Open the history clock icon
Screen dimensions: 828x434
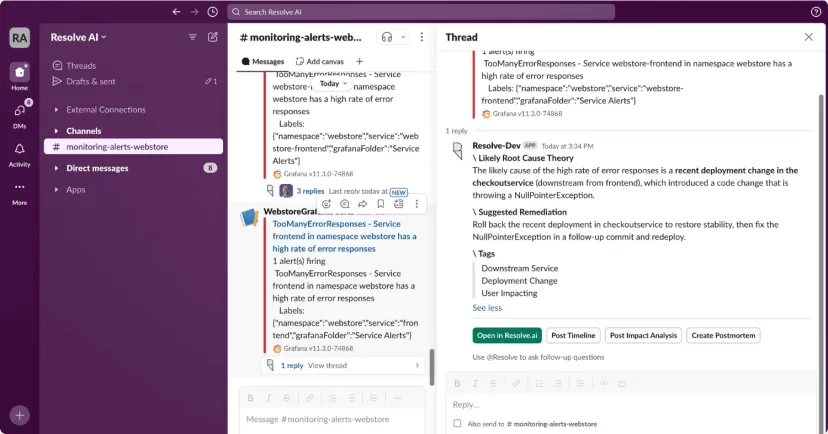(x=212, y=12)
